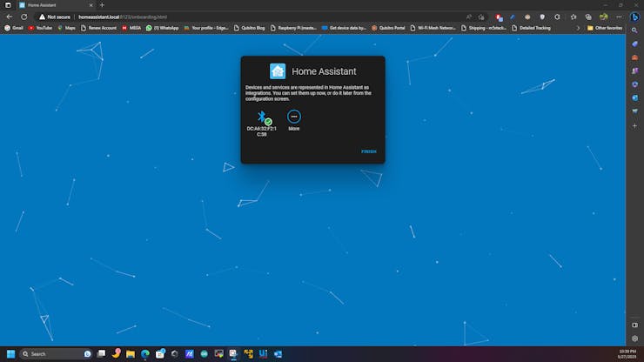
Task: Open the Arduino icon in the taskbar
Action: pyautogui.click(x=205, y=354)
